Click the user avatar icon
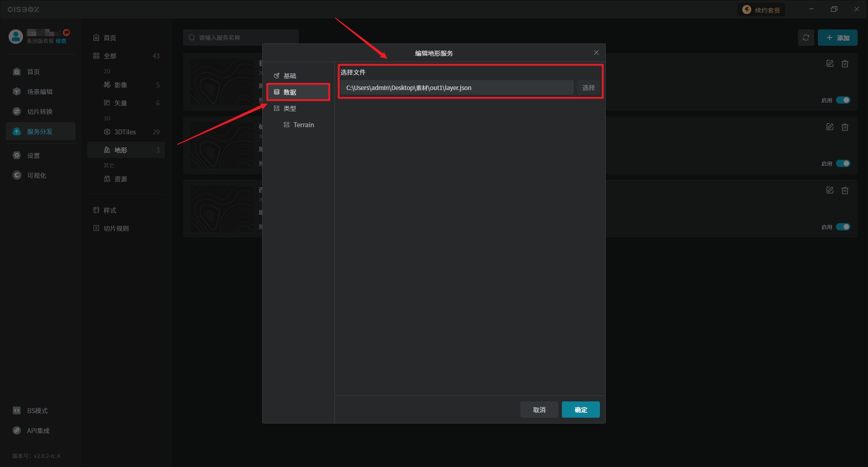The height and width of the screenshot is (467, 868). [16, 37]
